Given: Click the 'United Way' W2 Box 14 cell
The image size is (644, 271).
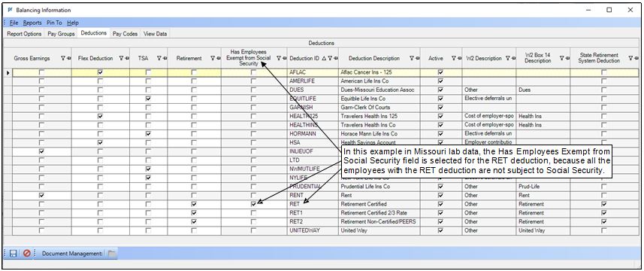Looking at the screenshot, I should click(543, 230).
